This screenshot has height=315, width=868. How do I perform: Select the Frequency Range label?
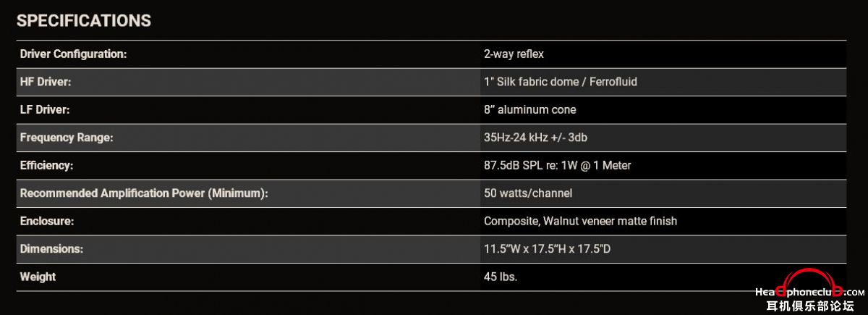pos(67,138)
